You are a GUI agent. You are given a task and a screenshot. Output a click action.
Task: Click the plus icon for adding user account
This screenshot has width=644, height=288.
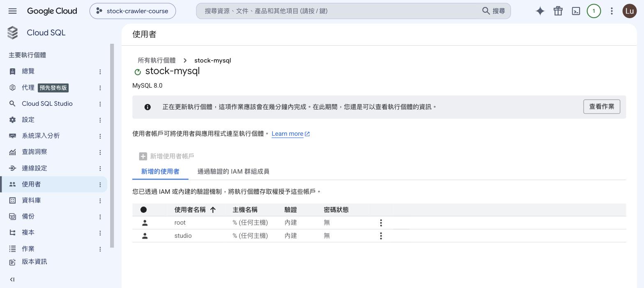point(143,156)
